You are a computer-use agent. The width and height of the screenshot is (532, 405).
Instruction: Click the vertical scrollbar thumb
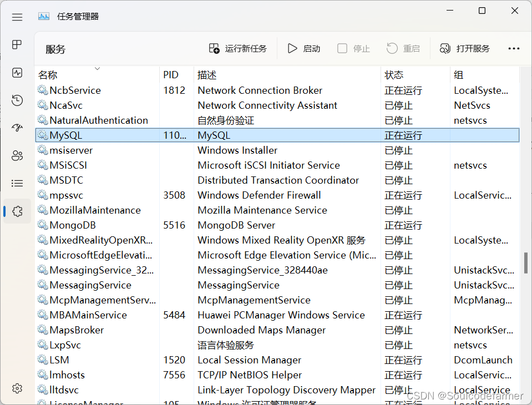pyautogui.click(x=526, y=263)
